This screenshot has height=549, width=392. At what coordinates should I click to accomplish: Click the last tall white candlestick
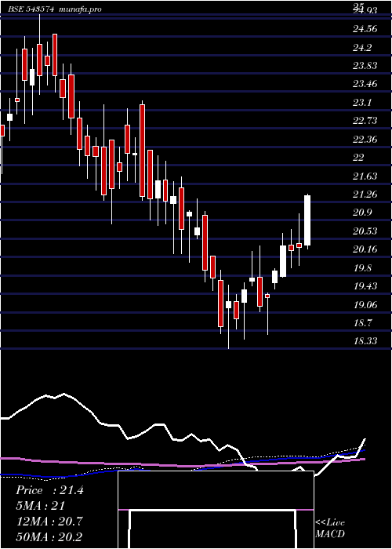click(307, 220)
